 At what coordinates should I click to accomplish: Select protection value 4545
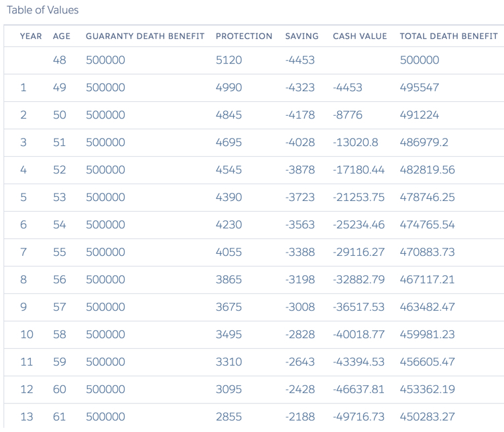[229, 170]
